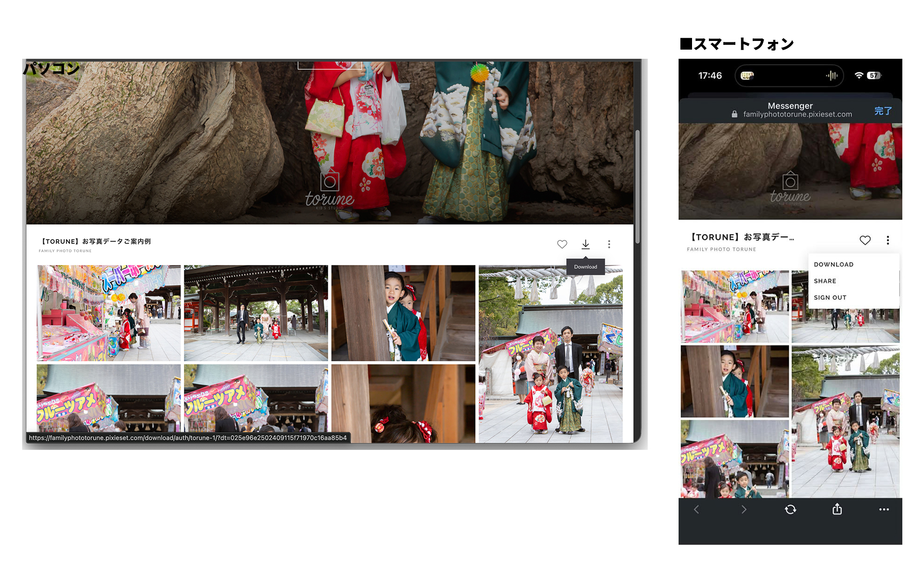This screenshot has width=924, height=578.
Task: Click the desktop gallery download arrow icon
Action: 585,244
